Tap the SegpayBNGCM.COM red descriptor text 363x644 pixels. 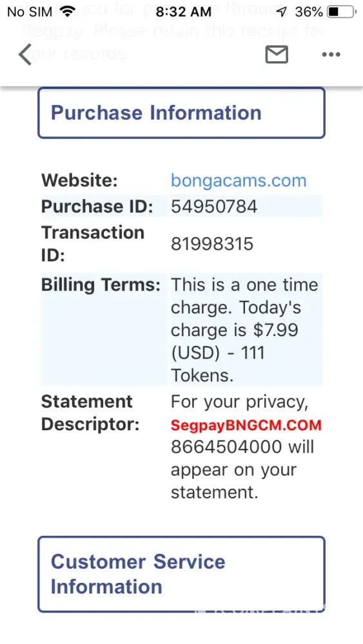246,425
